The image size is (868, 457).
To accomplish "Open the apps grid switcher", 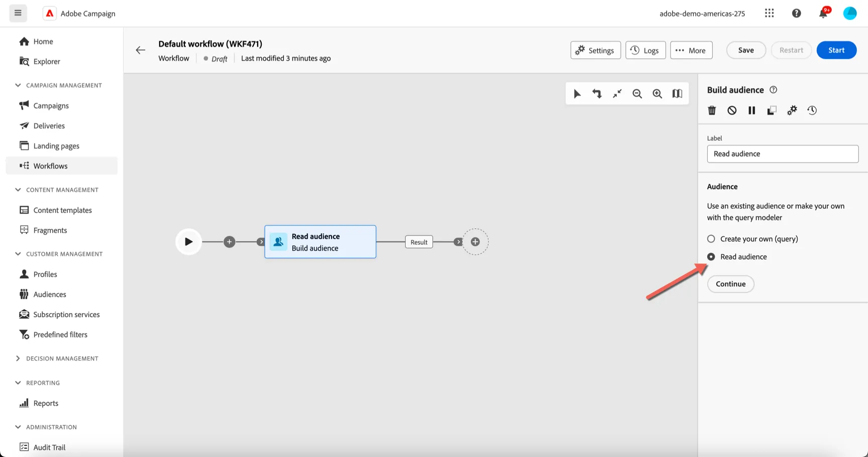I will [x=769, y=13].
